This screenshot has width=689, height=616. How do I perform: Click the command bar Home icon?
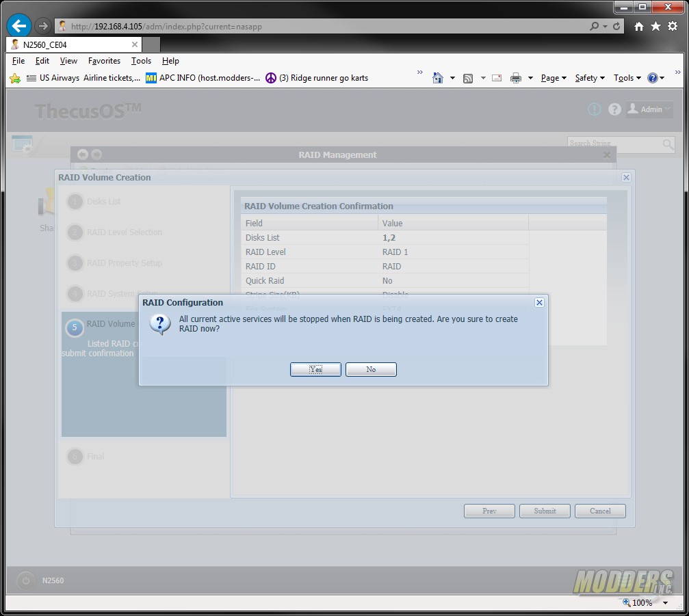pos(438,78)
